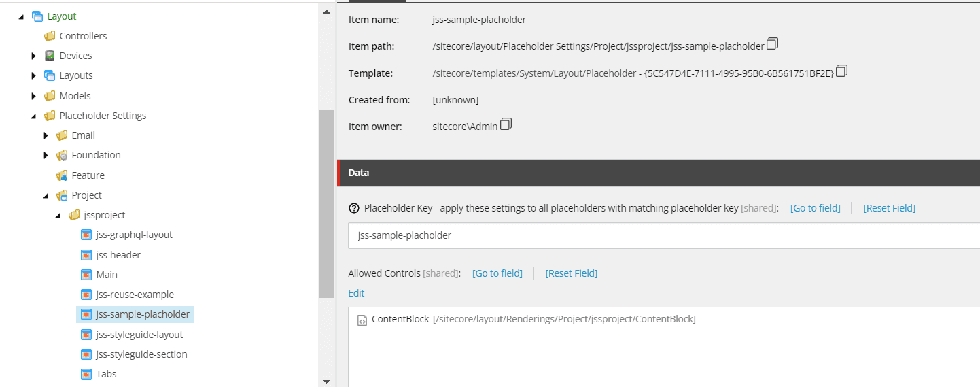Click the tree panel scrollbar thumb
980x387 pixels.
326,203
